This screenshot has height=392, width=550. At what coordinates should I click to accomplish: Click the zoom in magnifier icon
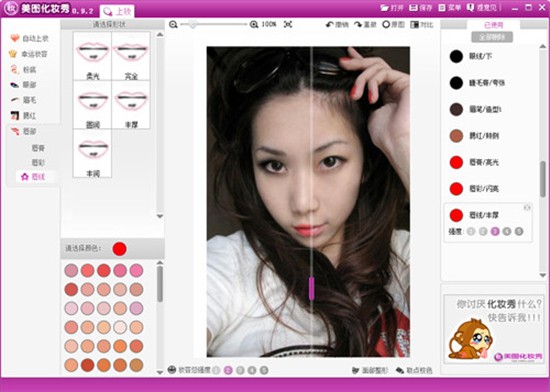[254, 25]
